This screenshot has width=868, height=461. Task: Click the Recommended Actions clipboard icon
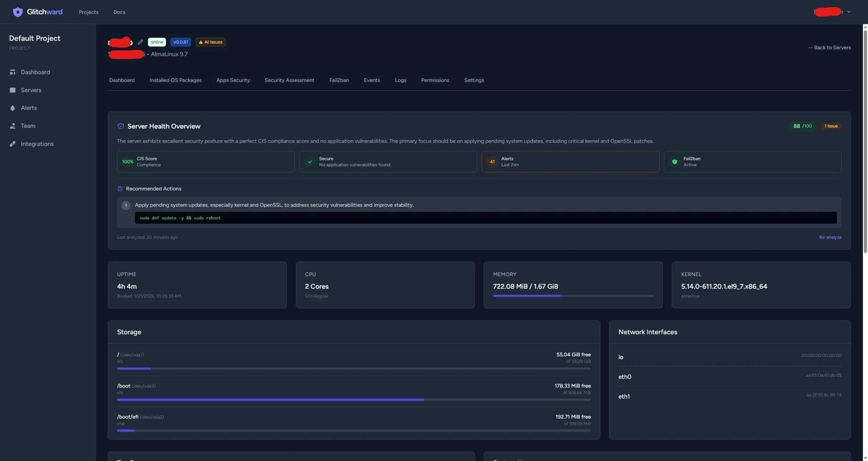(120, 189)
